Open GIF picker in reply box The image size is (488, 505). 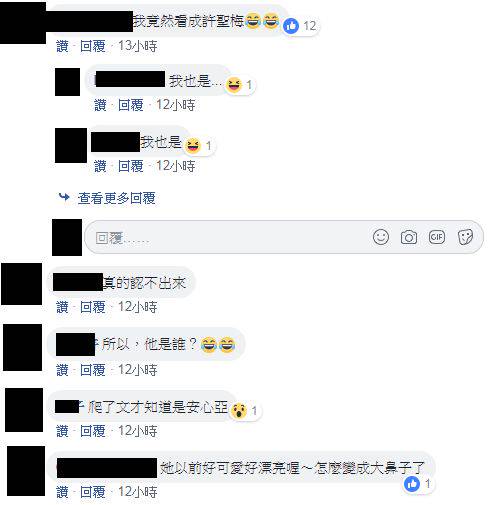437,237
